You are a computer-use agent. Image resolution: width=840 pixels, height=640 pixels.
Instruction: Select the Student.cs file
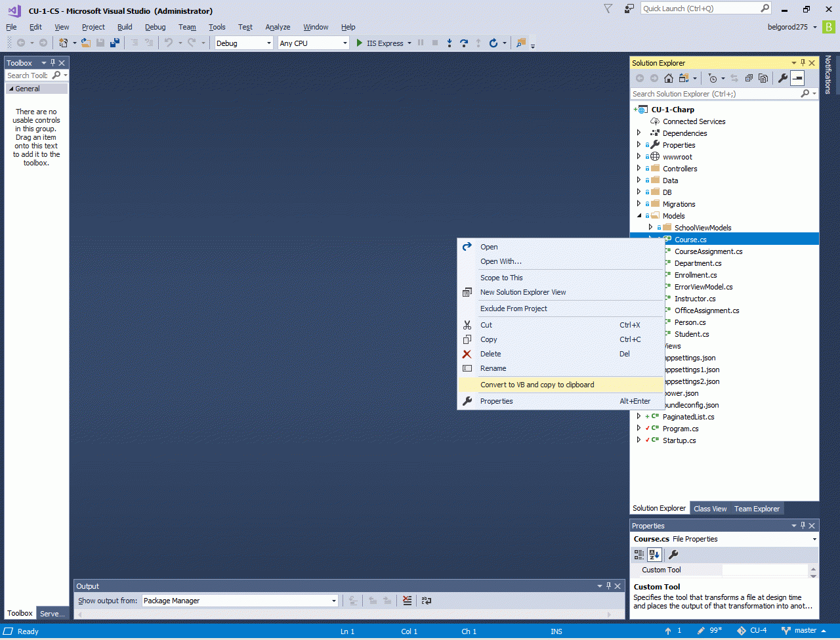692,334
